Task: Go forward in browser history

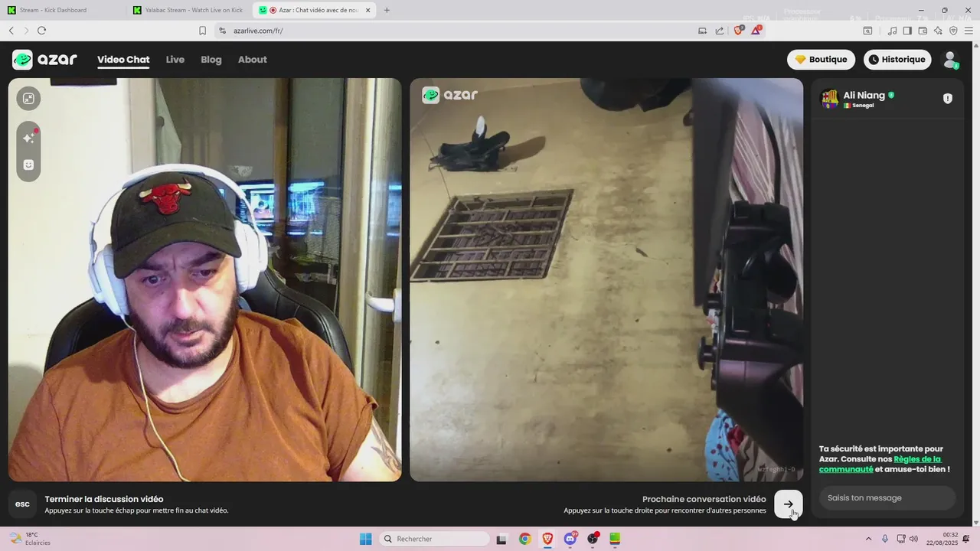Action: (26, 31)
